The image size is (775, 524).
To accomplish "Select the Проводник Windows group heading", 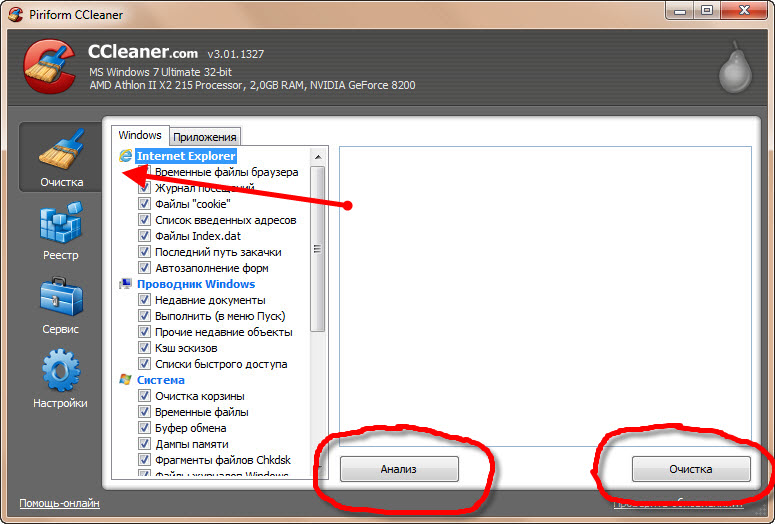I will tap(196, 284).
